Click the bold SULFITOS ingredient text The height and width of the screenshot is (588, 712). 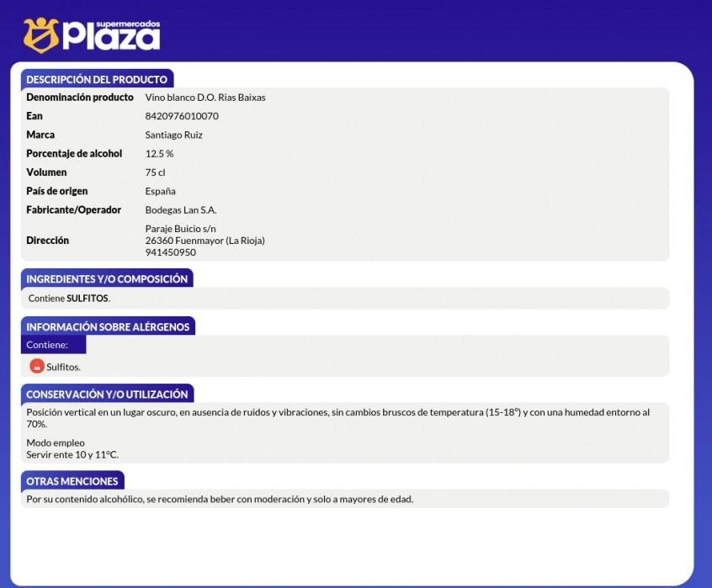coord(88,299)
